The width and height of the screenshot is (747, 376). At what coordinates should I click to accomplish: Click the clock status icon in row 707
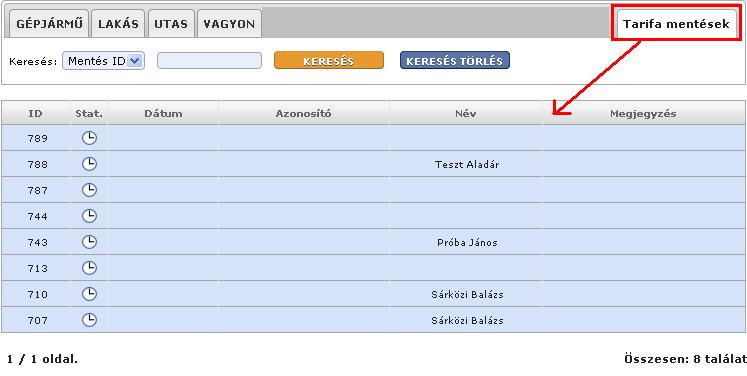tap(89, 320)
